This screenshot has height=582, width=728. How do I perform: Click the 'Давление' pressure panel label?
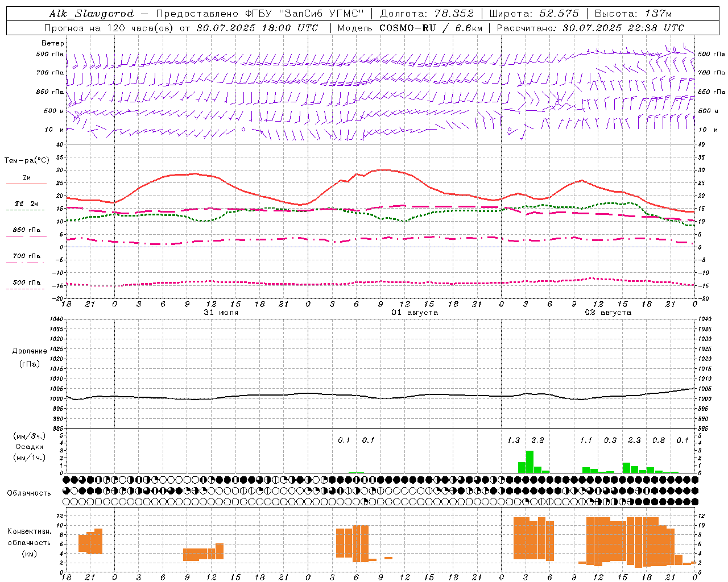tap(30, 351)
